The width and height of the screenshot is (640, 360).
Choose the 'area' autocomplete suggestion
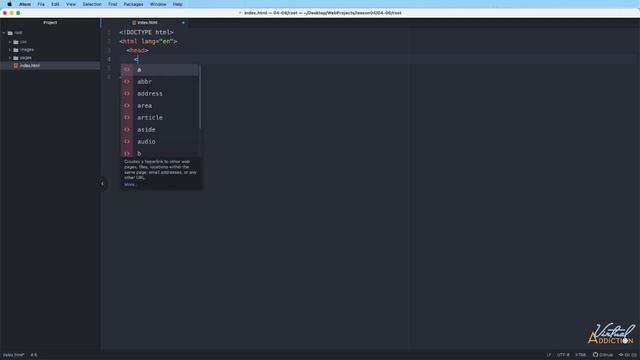pyautogui.click(x=160, y=105)
